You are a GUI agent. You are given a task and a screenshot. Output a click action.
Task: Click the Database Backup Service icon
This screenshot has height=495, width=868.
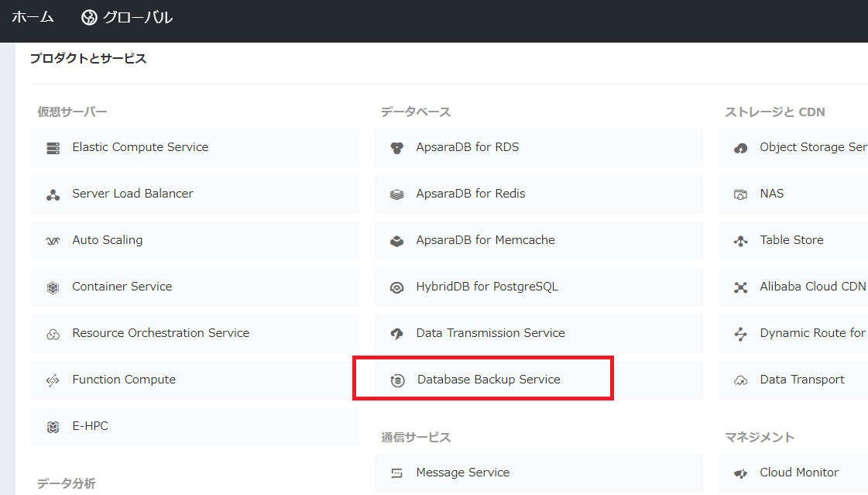397,380
